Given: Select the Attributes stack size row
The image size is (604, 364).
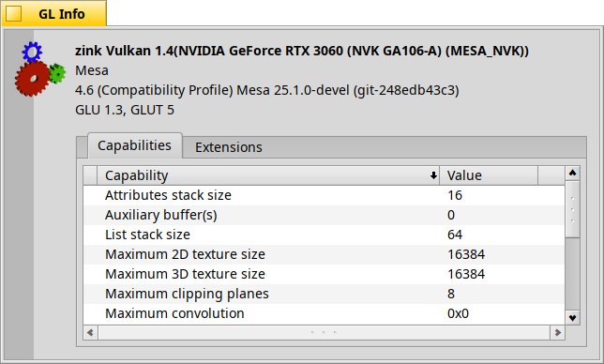Looking at the screenshot, I should pos(324,195).
